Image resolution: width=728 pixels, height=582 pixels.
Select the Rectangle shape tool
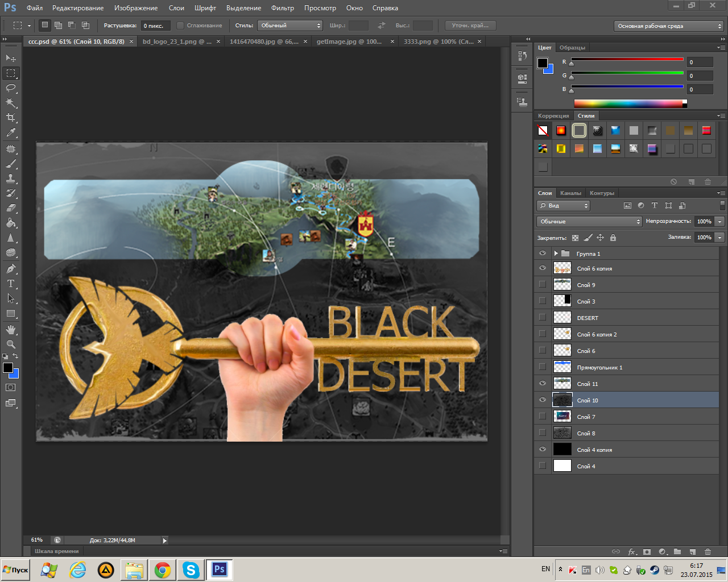point(11,313)
